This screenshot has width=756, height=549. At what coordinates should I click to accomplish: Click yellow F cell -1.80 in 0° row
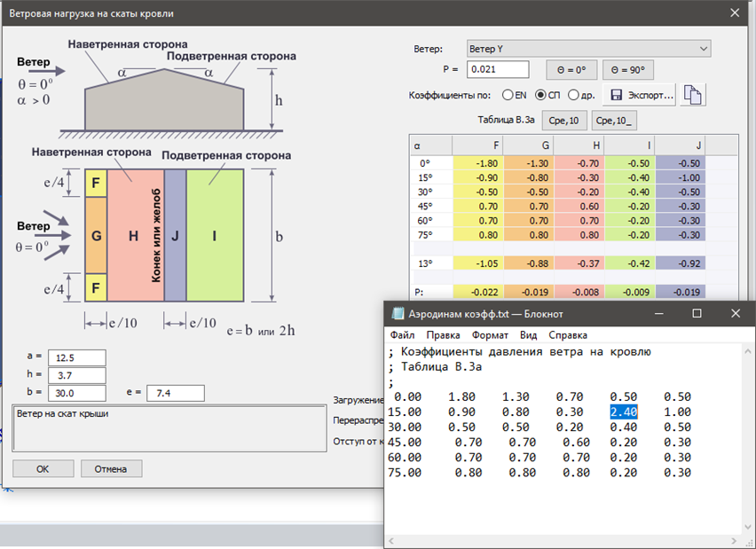coord(477,163)
